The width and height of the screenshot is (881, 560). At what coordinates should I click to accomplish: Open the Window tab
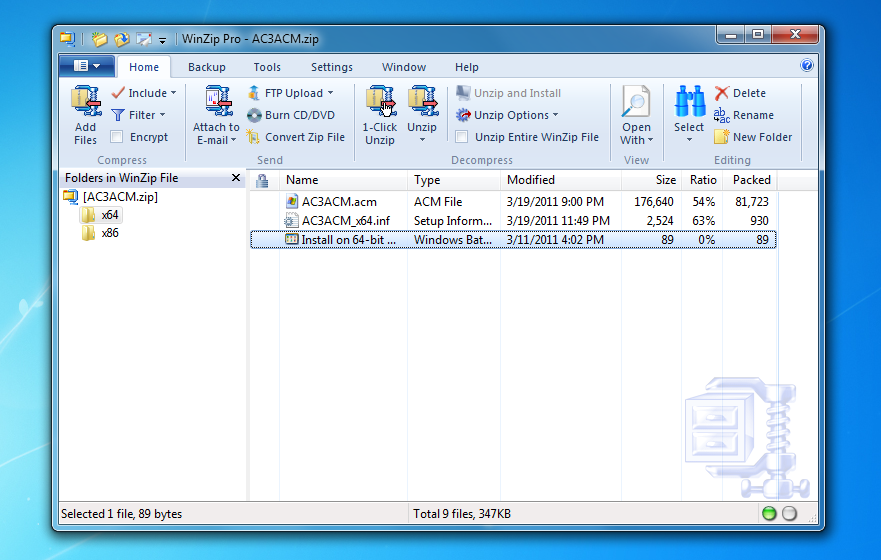point(404,67)
